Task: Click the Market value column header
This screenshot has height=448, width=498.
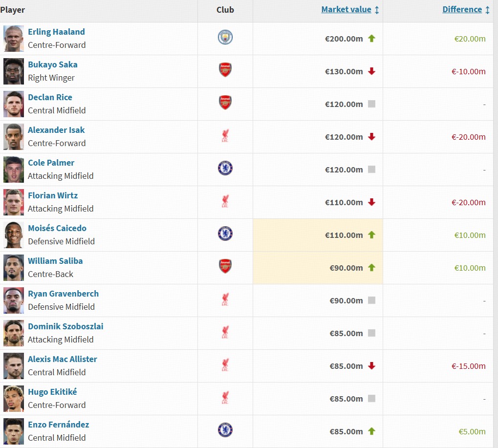Action: pos(346,9)
